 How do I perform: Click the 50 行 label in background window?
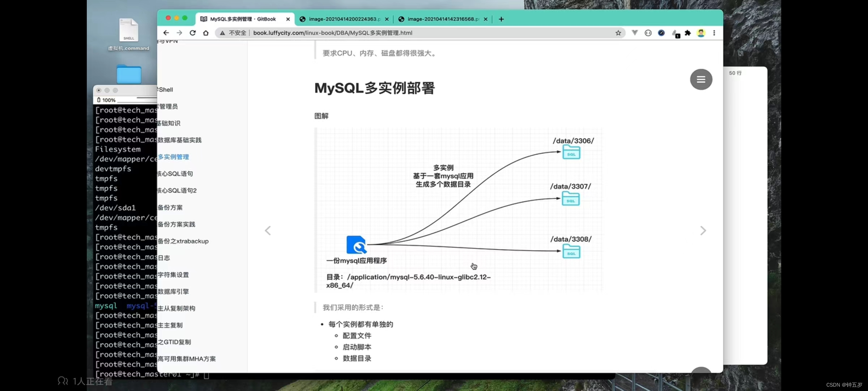[735, 73]
